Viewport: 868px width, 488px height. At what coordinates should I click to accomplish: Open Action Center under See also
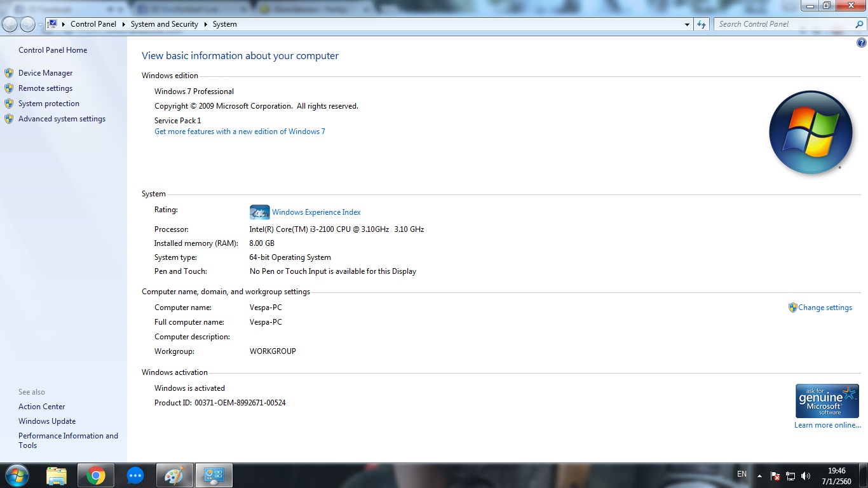pyautogui.click(x=42, y=407)
